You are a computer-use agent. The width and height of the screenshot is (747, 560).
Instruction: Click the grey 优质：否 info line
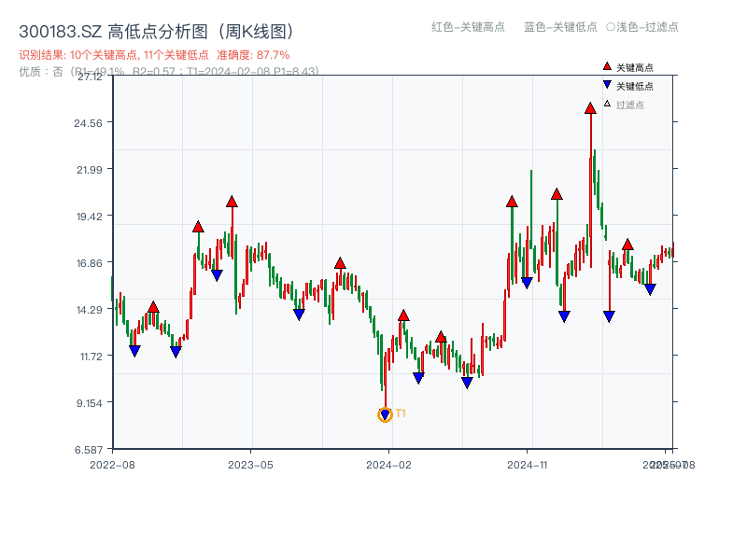[x=169, y=72]
